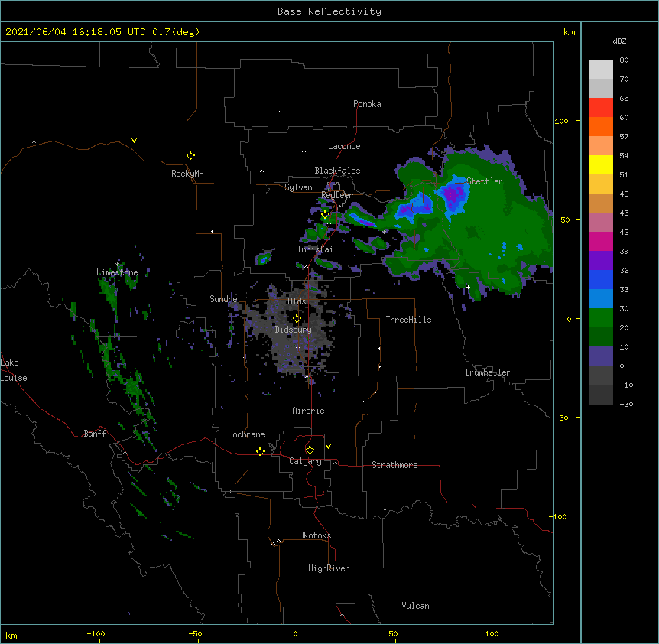
Task: Click the Sundre town label
Action: 223,299
